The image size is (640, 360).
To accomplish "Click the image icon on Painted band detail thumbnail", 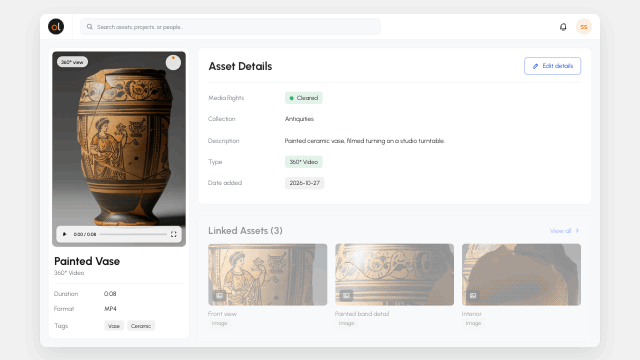I will tap(346, 296).
